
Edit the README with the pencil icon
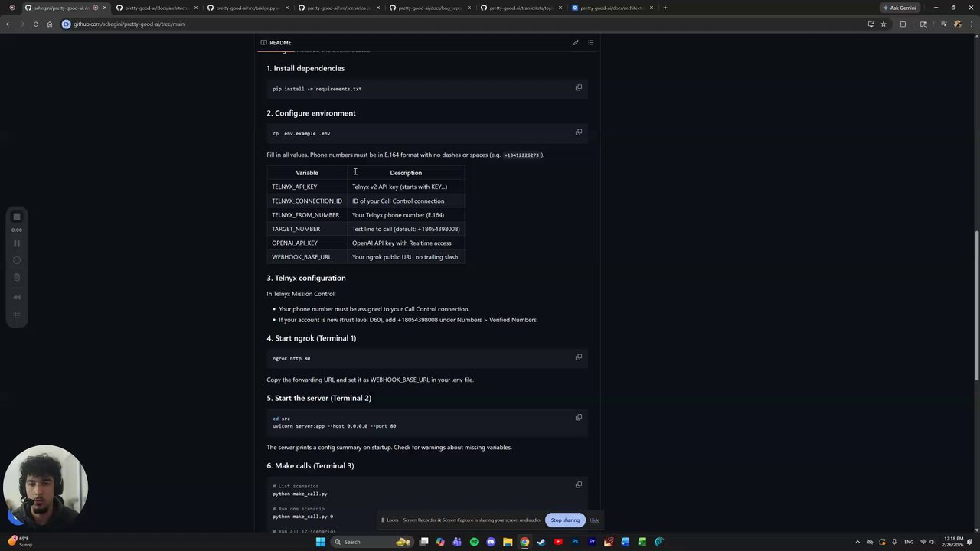click(576, 43)
